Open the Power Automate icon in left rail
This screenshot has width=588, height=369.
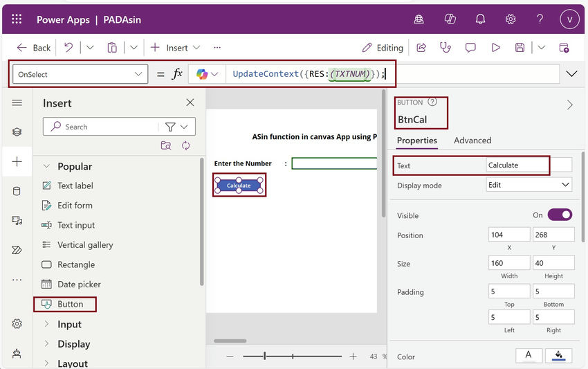coord(17,250)
